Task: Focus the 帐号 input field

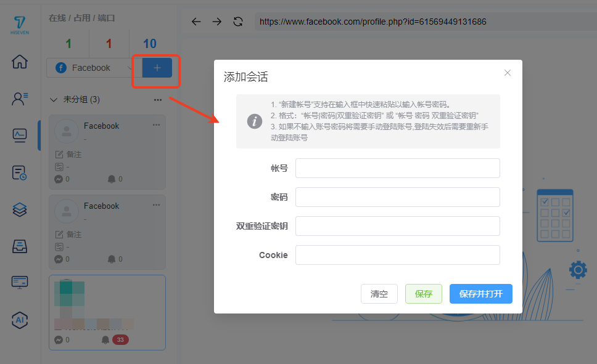Action: click(397, 168)
